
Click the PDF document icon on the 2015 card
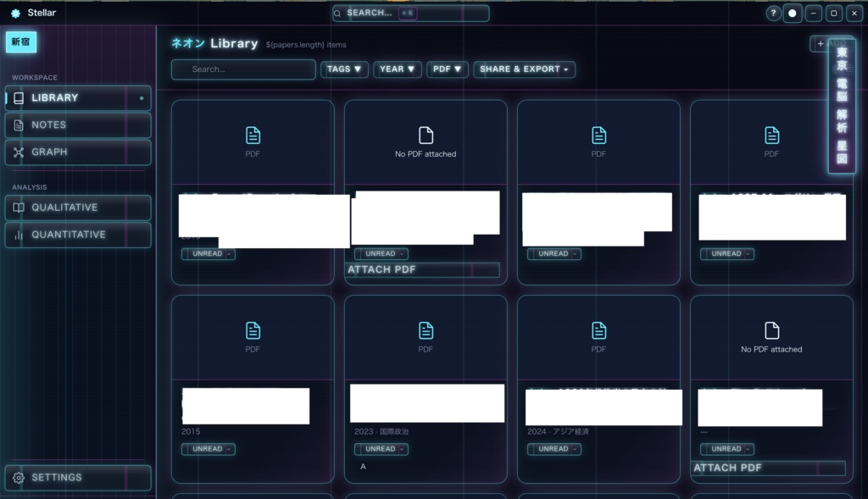[253, 330]
